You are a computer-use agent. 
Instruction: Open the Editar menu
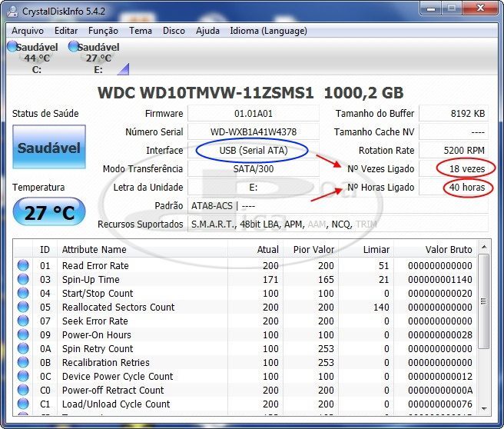(x=66, y=31)
